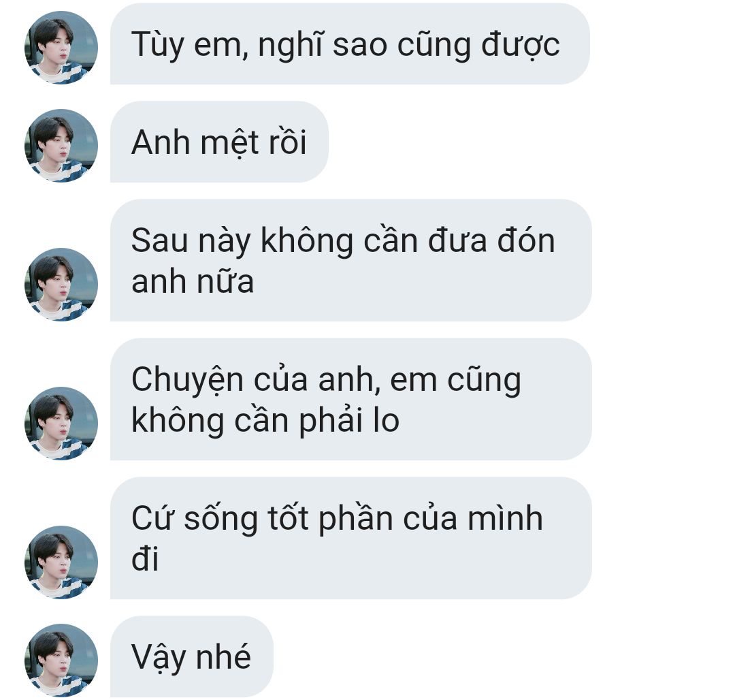Tap avatar next to 'Anh mệt rồi'

[x=61, y=146]
